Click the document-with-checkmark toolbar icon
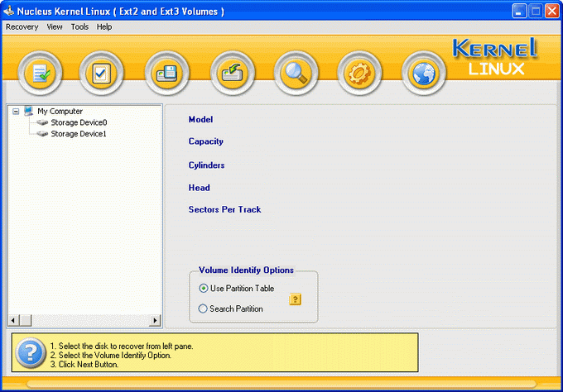 pyautogui.click(x=40, y=73)
